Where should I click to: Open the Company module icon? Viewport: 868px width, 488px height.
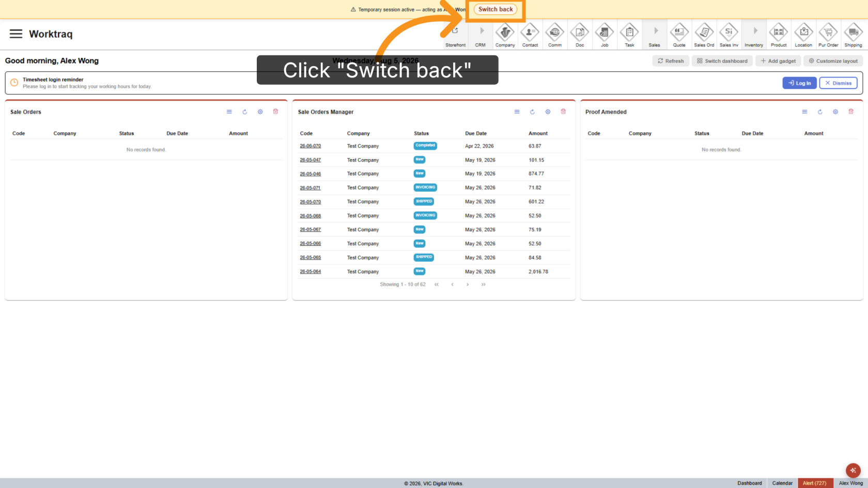coord(505,35)
